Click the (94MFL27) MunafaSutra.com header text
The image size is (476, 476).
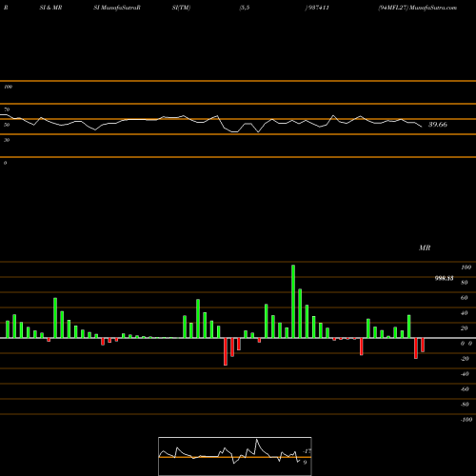coord(417,8)
